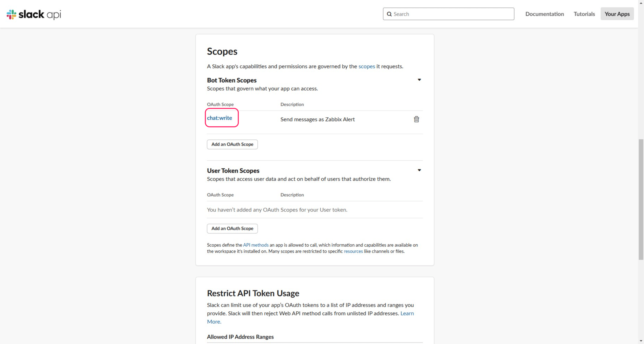Open the Tutorials menu item
Viewport: 644px width, 344px height.
(584, 14)
